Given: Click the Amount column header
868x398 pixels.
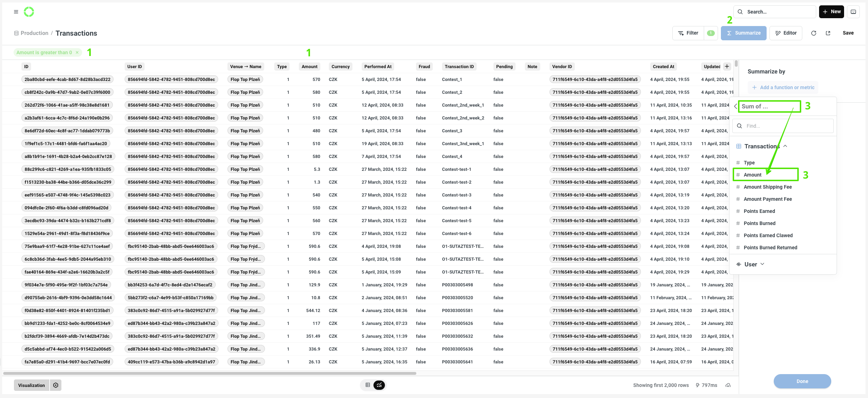Looking at the screenshot, I should coord(309,66).
